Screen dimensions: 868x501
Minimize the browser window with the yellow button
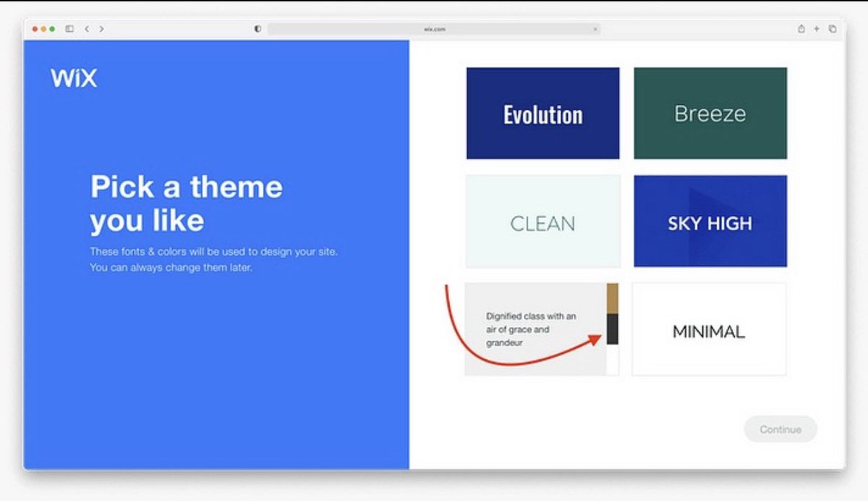tap(43, 29)
